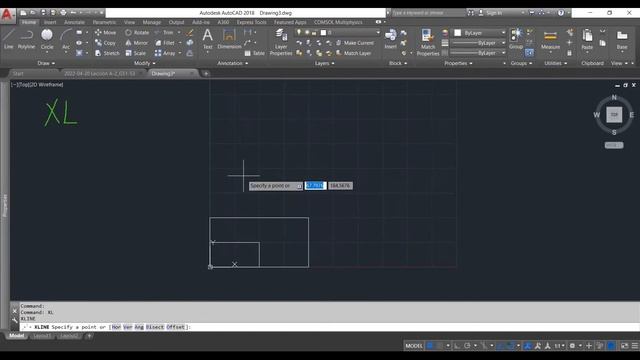Image resolution: width=640 pixels, height=360 pixels.
Task: Toggle ortho mode in status bar
Action: click(x=457, y=346)
